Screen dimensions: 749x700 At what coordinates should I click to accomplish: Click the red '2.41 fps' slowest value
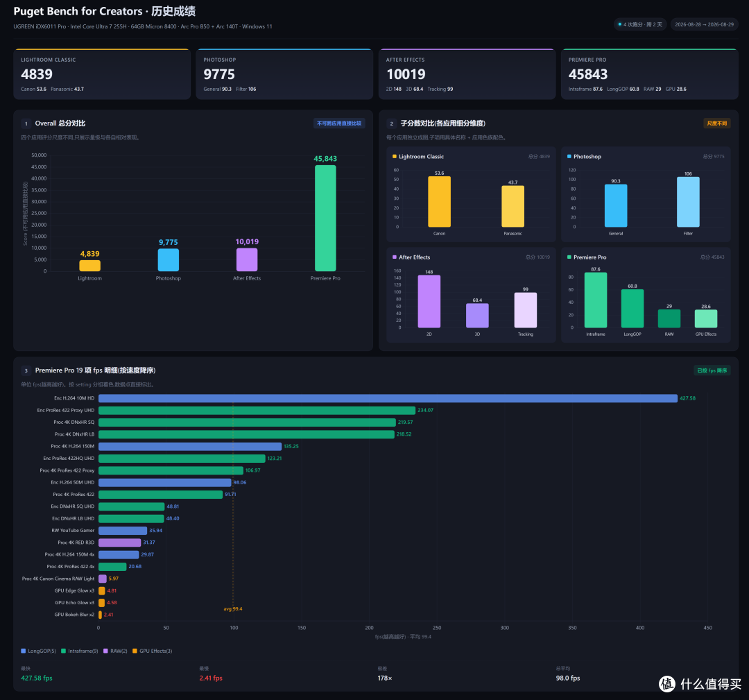tap(211, 678)
